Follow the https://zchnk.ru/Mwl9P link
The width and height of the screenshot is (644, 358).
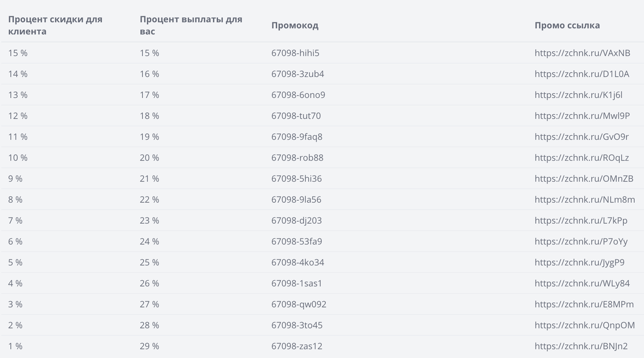tap(582, 116)
